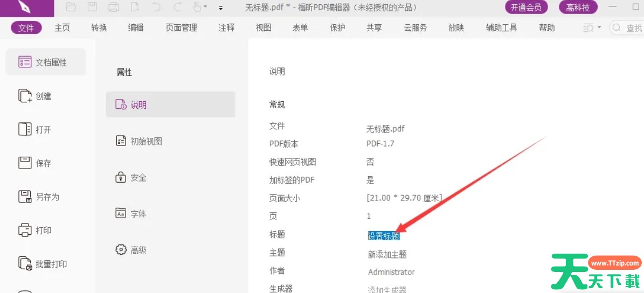Click the 查找 search field
Viewport: 644px width, 293px height.
(627, 28)
